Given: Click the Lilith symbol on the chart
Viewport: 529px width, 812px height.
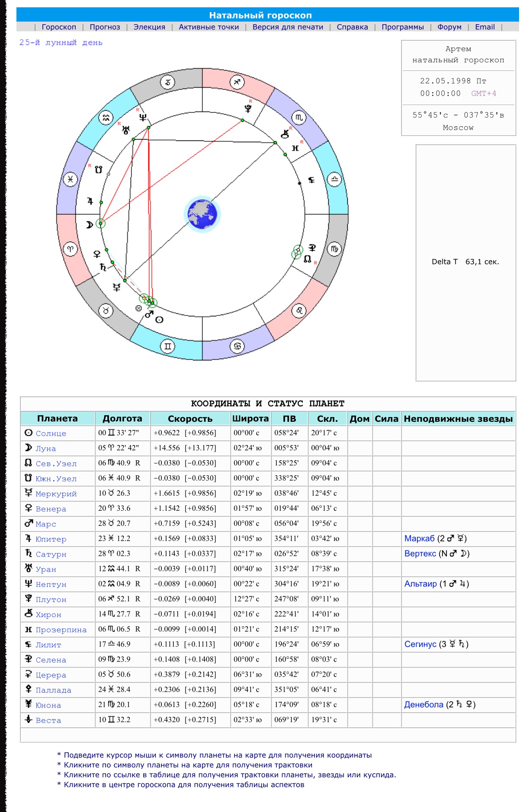Looking at the screenshot, I should [x=311, y=180].
